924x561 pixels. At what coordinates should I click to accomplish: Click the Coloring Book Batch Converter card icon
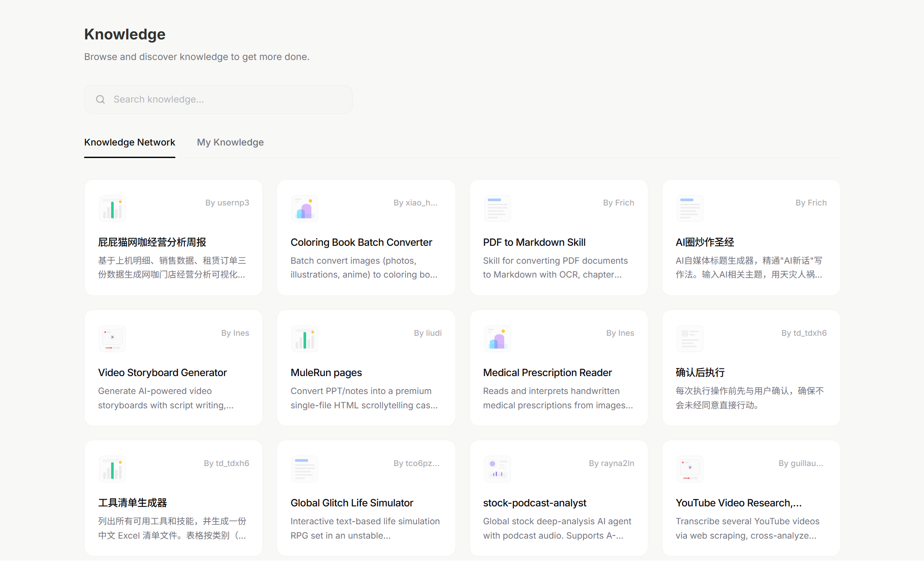pyautogui.click(x=304, y=208)
